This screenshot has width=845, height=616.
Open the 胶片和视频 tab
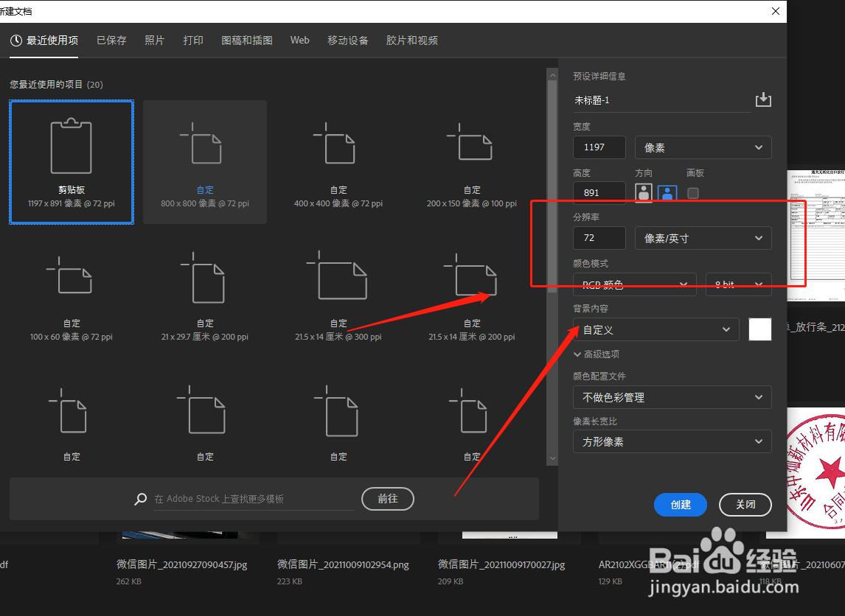(411, 41)
